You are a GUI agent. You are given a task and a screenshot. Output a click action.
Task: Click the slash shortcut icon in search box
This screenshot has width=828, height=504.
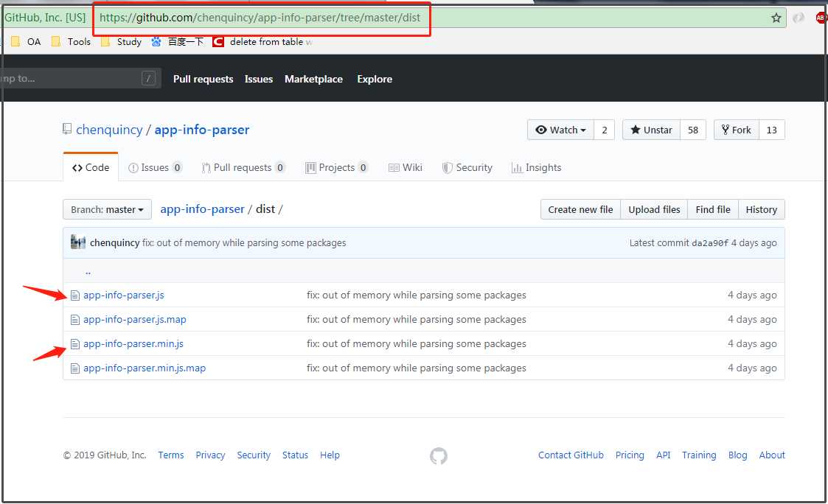click(x=148, y=79)
